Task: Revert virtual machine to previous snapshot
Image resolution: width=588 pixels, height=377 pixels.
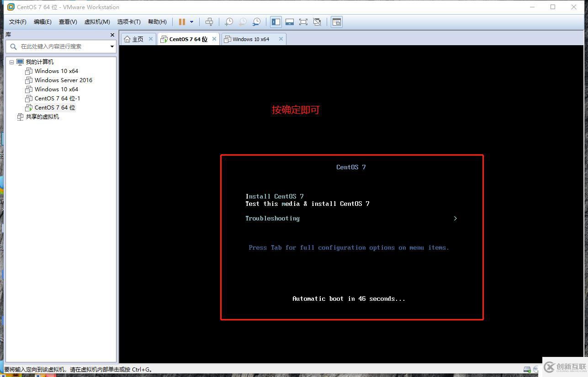Action: [243, 22]
